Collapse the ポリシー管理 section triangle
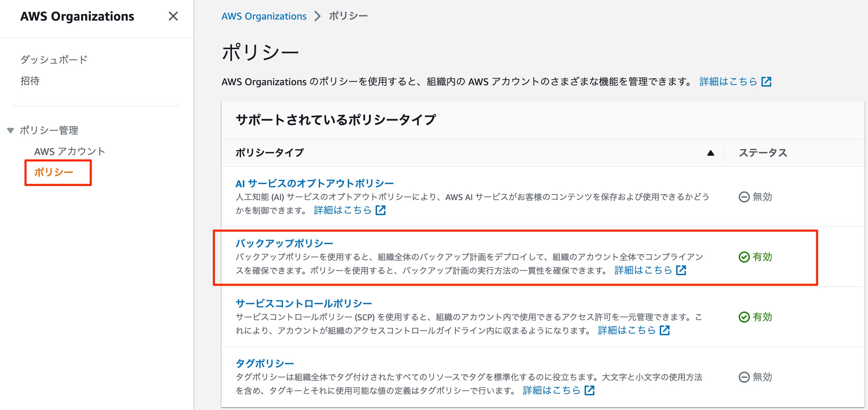The height and width of the screenshot is (410, 868). pyautogui.click(x=10, y=131)
